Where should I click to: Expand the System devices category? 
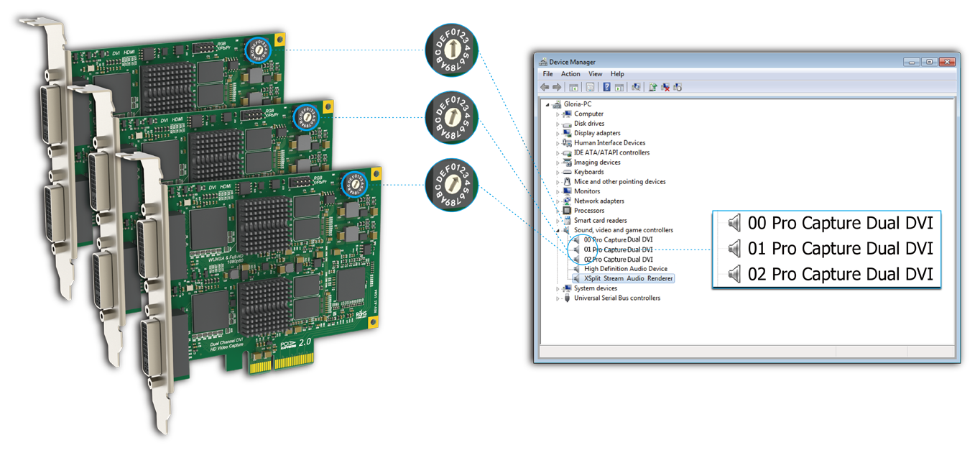pyautogui.click(x=558, y=288)
